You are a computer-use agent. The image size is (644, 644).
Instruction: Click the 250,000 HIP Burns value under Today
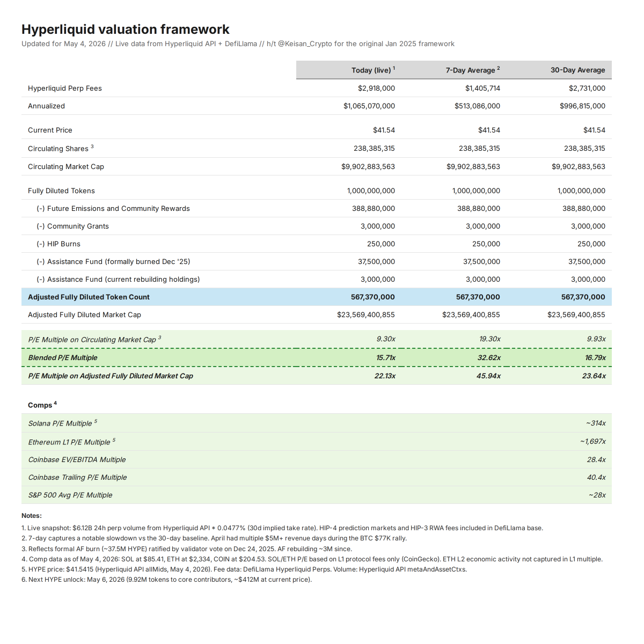click(x=381, y=244)
